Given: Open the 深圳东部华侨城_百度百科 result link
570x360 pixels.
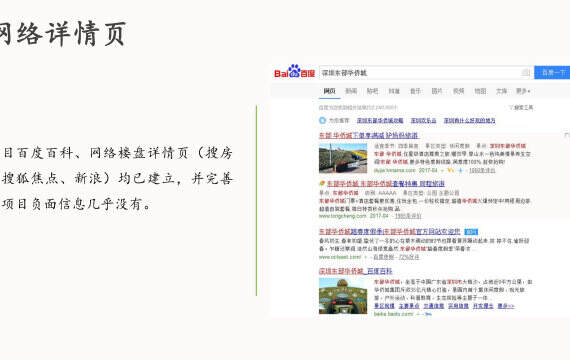Looking at the screenshot, I should tap(356, 271).
